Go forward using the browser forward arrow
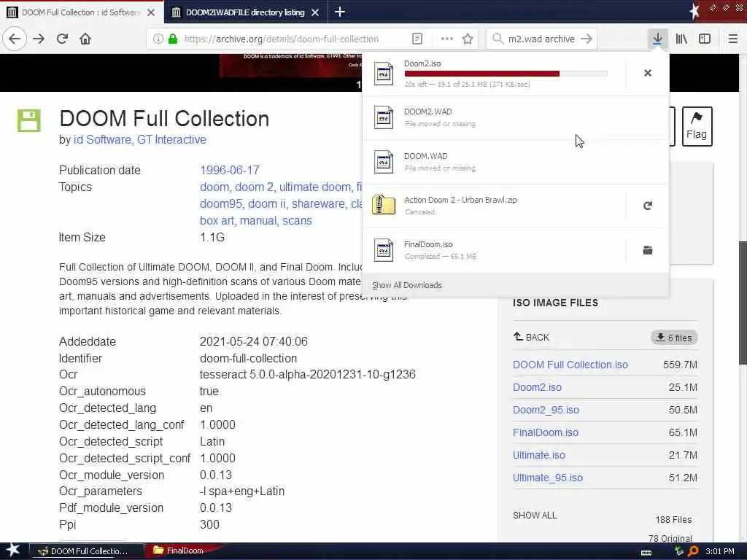Screen dimensions: 747x560 pyautogui.click(x=39, y=39)
